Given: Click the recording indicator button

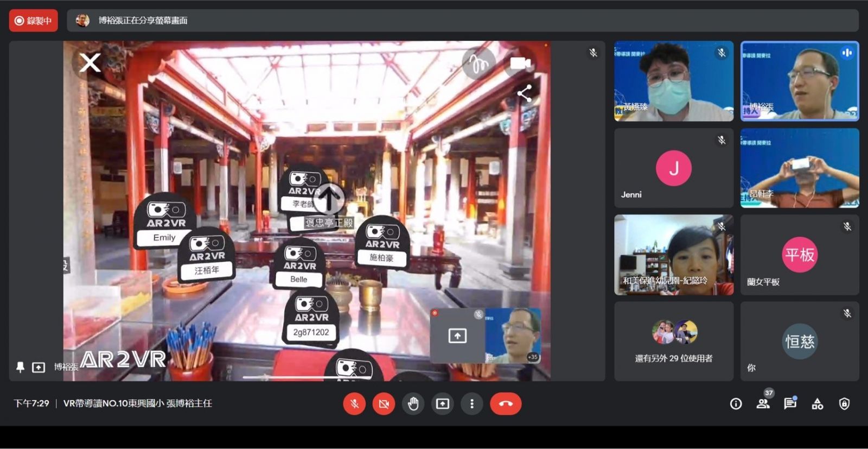Looking at the screenshot, I should click(x=33, y=21).
